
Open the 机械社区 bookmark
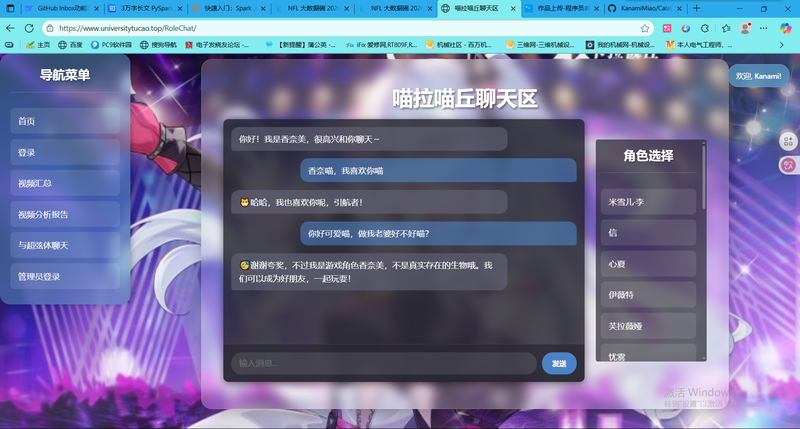(x=459, y=45)
